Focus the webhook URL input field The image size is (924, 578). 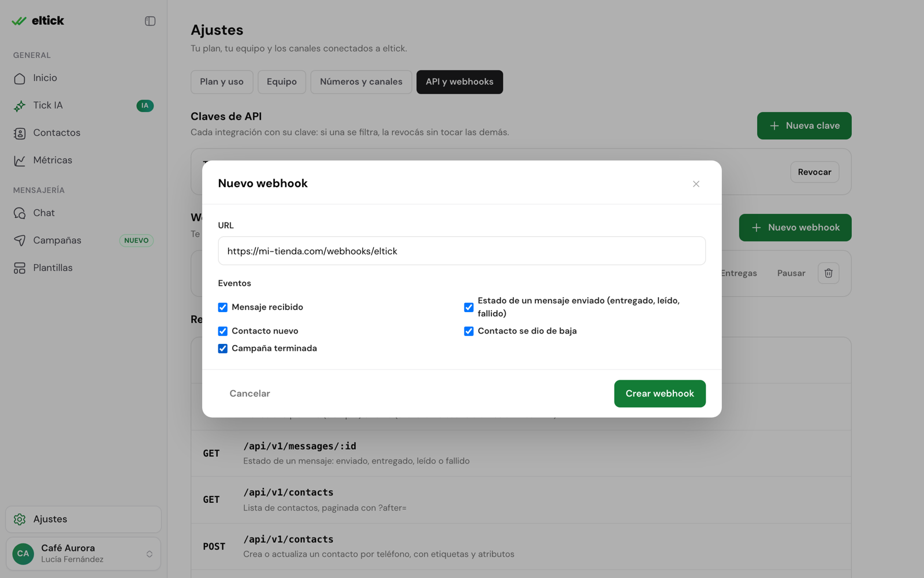click(462, 251)
